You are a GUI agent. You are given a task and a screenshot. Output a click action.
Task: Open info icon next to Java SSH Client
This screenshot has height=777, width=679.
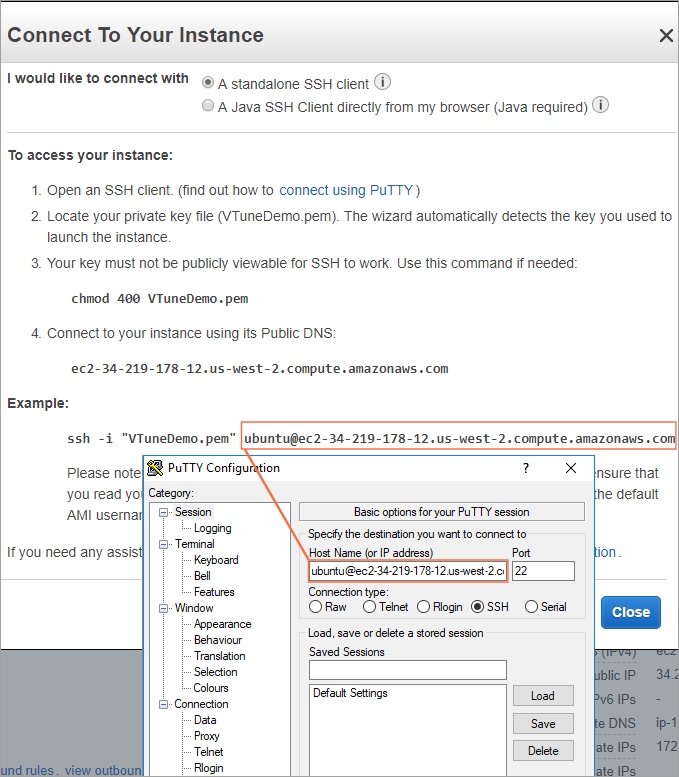pyautogui.click(x=601, y=105)
